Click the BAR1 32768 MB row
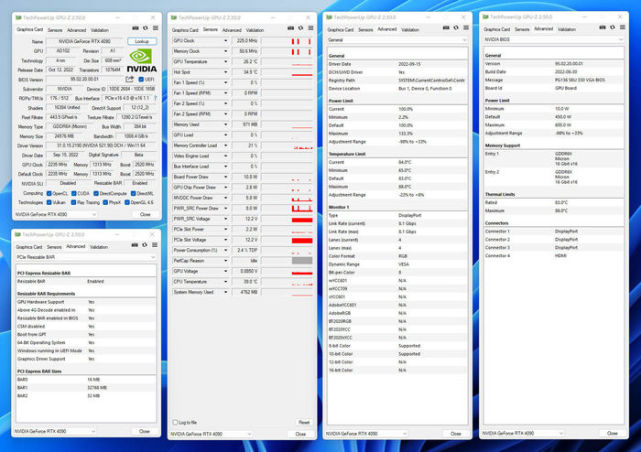The width and height of the screenshot is (641, 452). (x=86, y=387)
